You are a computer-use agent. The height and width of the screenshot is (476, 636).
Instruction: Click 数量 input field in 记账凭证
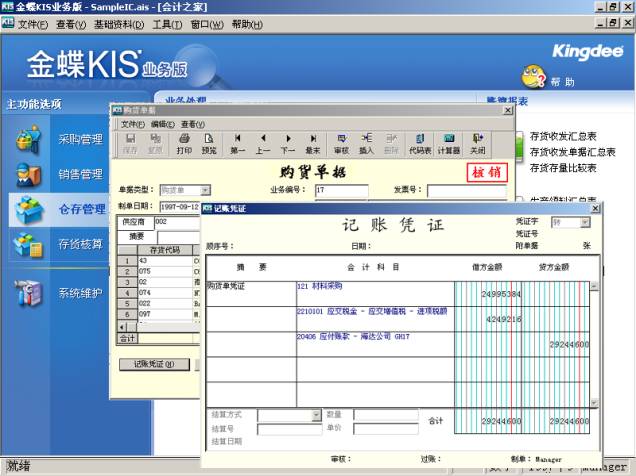[x=386, y=415]
